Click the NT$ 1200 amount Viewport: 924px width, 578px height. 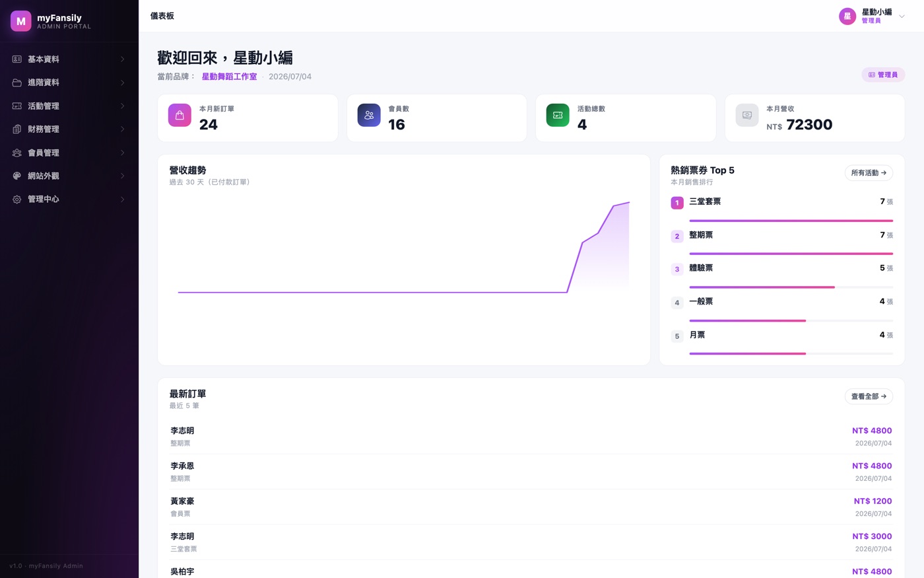873,501
